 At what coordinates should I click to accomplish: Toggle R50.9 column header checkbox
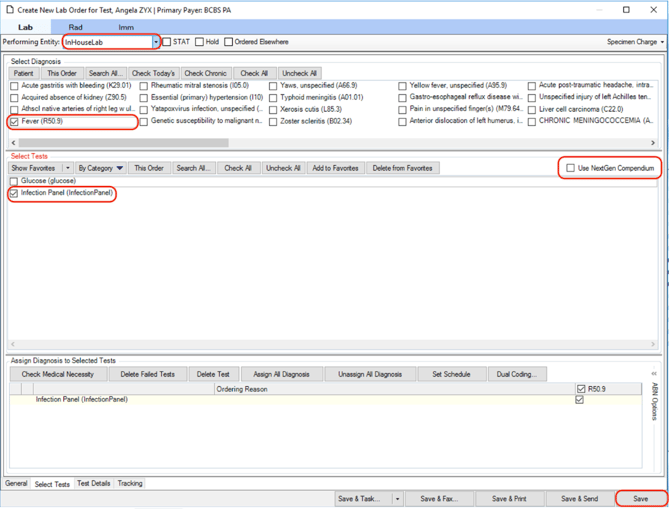click(581, 389)
